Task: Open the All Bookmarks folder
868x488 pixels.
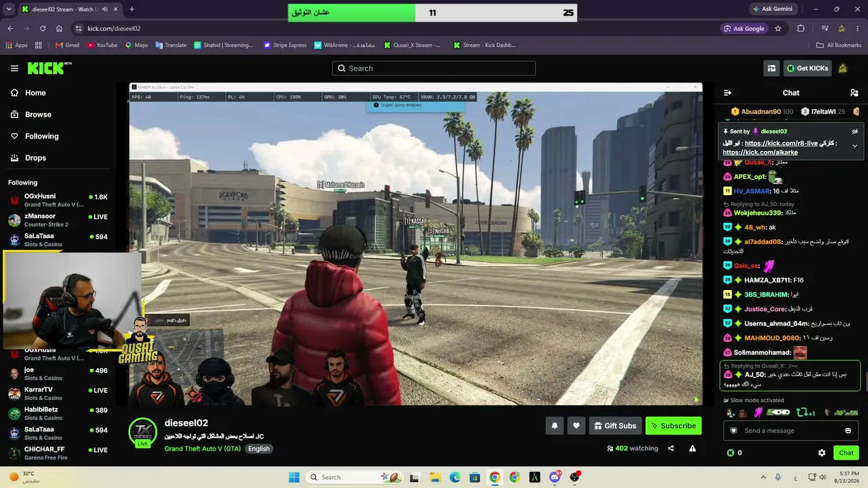Action: coord(839,45)
